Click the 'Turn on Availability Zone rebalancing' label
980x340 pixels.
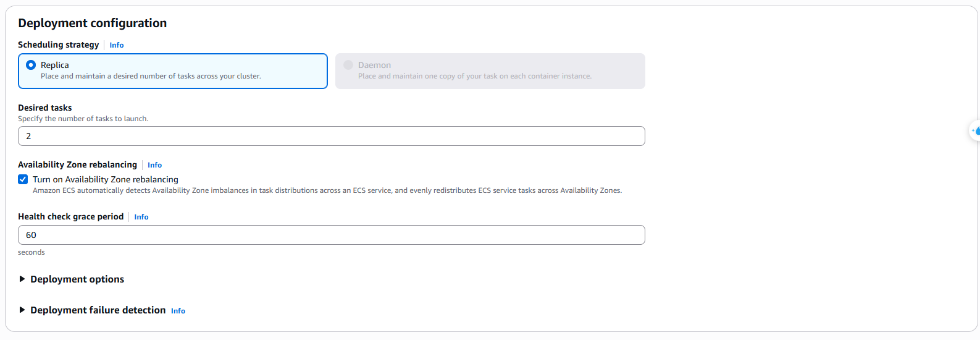[x=106, y=179]
